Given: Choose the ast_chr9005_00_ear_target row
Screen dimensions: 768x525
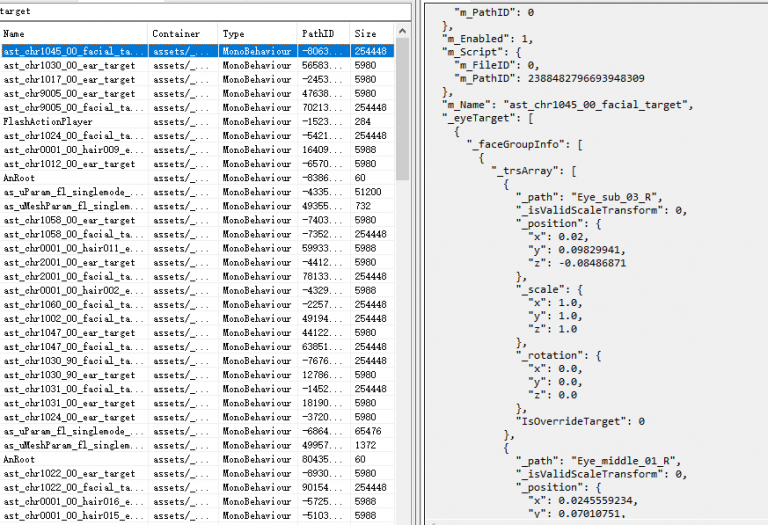Looking at the screenshot, I should tap(69, 93).
